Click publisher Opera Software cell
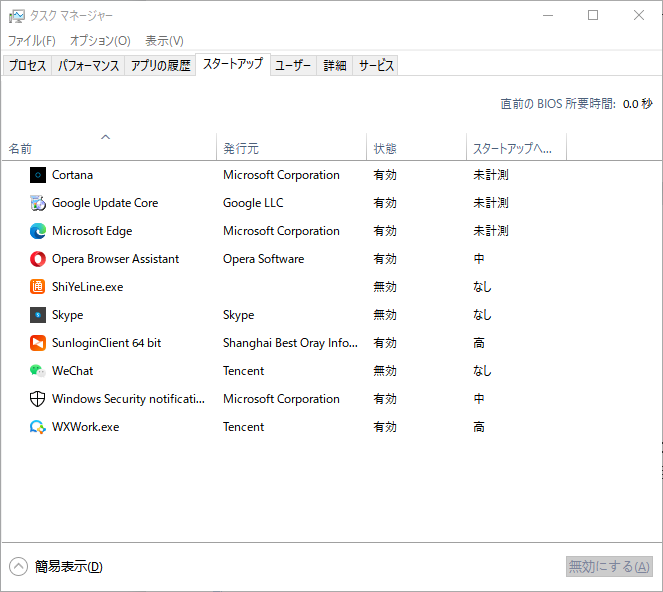The image size is (663, 592). [x=263, y=259]
